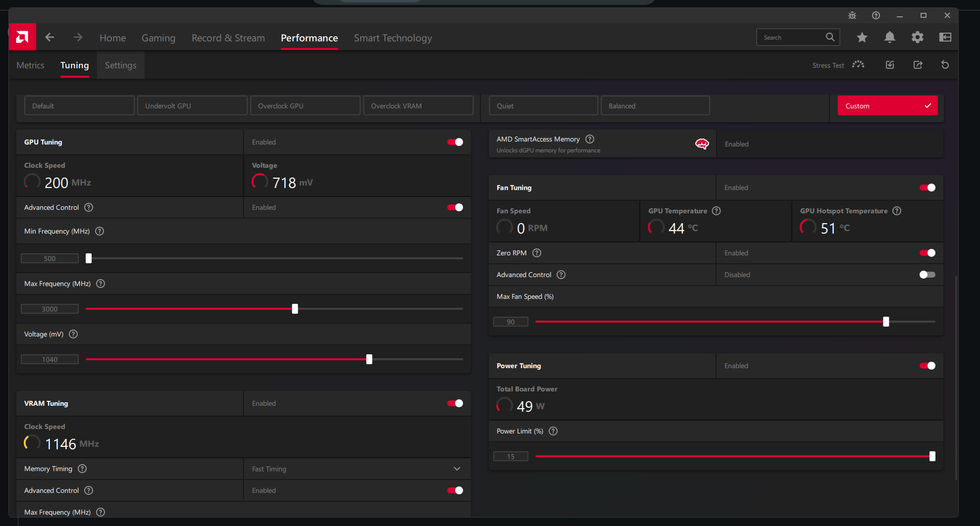Select the Quiet fan preset

[x=543, y=106]
